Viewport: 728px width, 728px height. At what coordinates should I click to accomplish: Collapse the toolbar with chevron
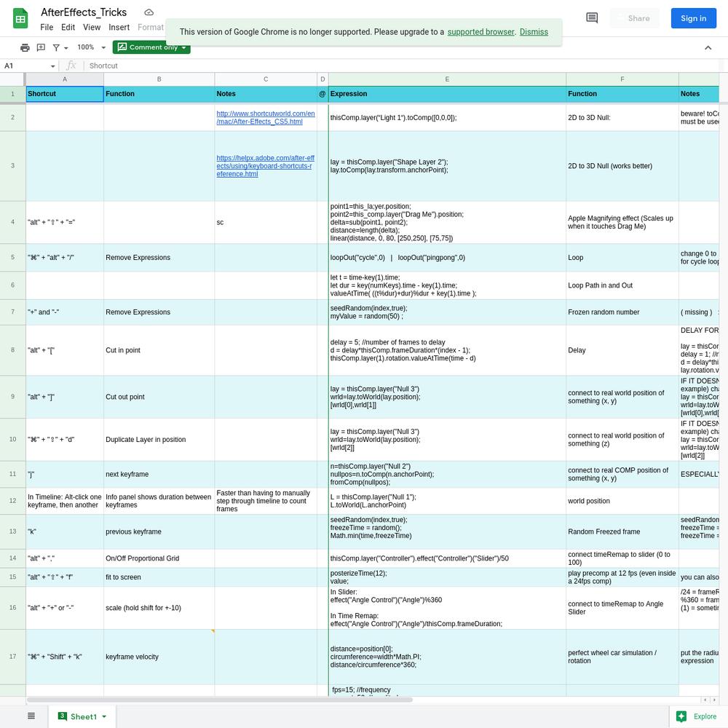708,47
